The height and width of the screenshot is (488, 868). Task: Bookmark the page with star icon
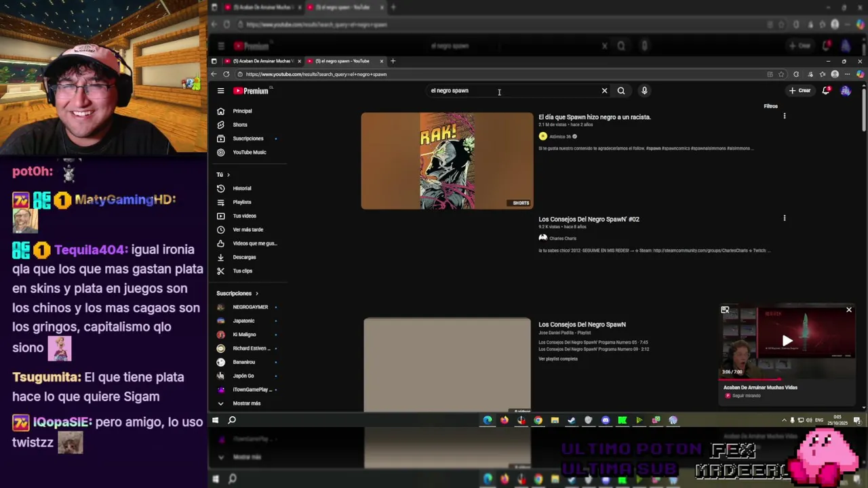(x=781, y=75)
